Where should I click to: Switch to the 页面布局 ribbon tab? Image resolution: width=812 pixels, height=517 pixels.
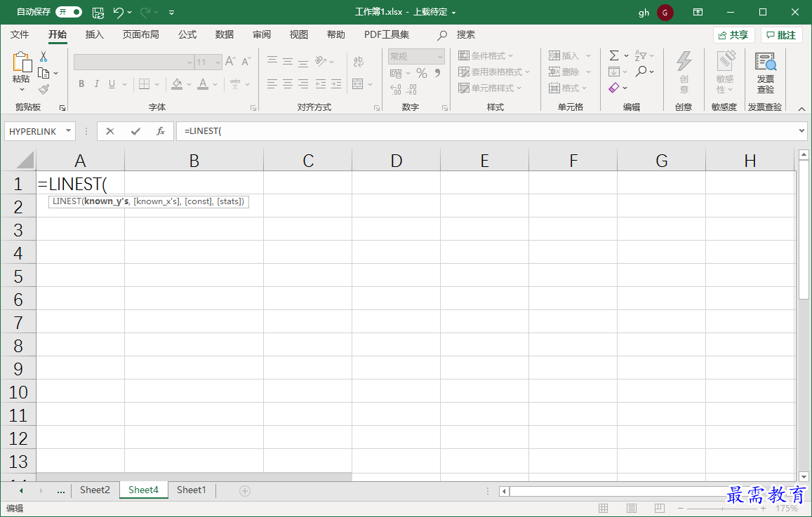(141, 34)
